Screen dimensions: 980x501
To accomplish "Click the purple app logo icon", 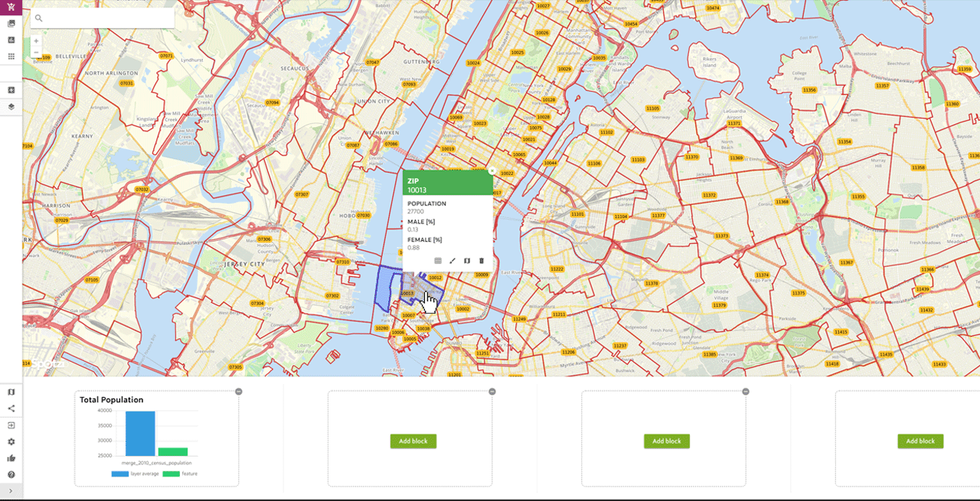I will 11,7.
